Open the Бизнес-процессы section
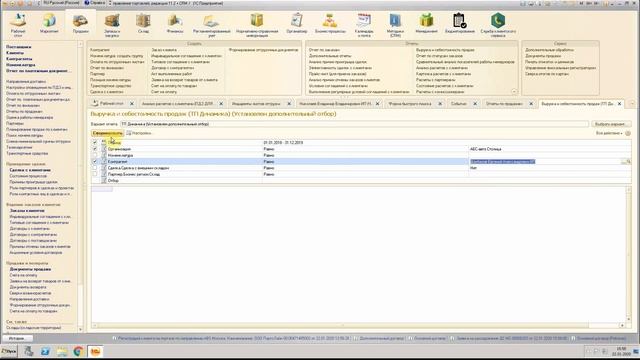 coord(330,23)
